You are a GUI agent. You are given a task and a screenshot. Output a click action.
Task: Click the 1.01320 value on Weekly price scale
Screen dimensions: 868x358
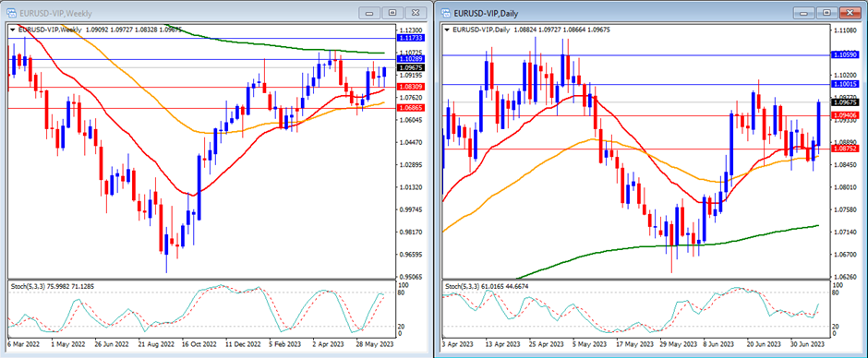coord(410,187)
